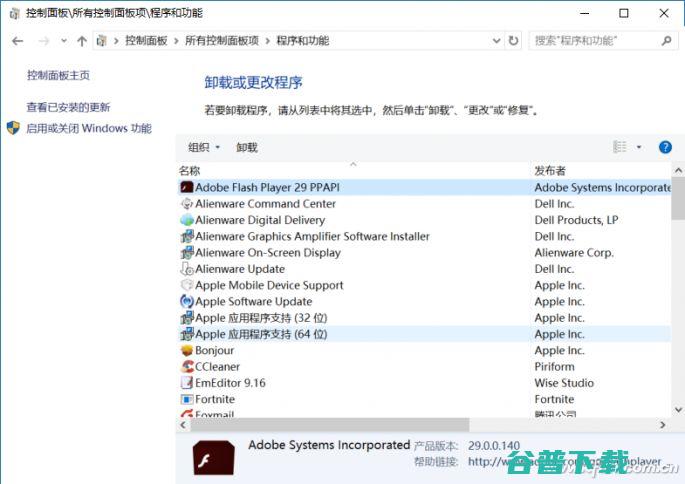Go back with the left arrow
The height and width of the screenshot is (484, 685).
[x=17, y=41]
